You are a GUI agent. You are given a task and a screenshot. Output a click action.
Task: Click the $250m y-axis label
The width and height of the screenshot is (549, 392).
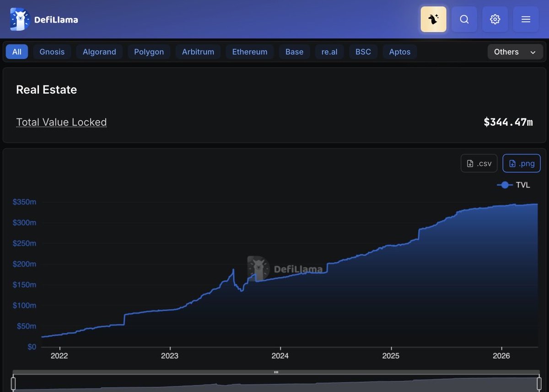coord(24,243)
